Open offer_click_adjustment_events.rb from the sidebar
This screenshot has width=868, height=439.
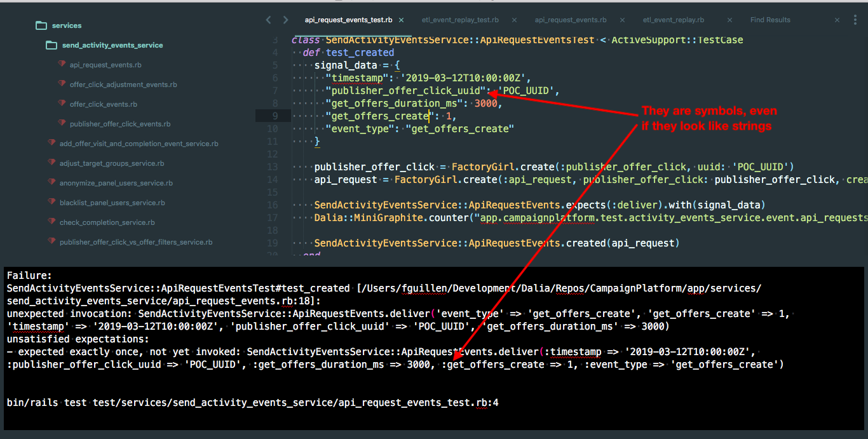[x=123, y=84]
